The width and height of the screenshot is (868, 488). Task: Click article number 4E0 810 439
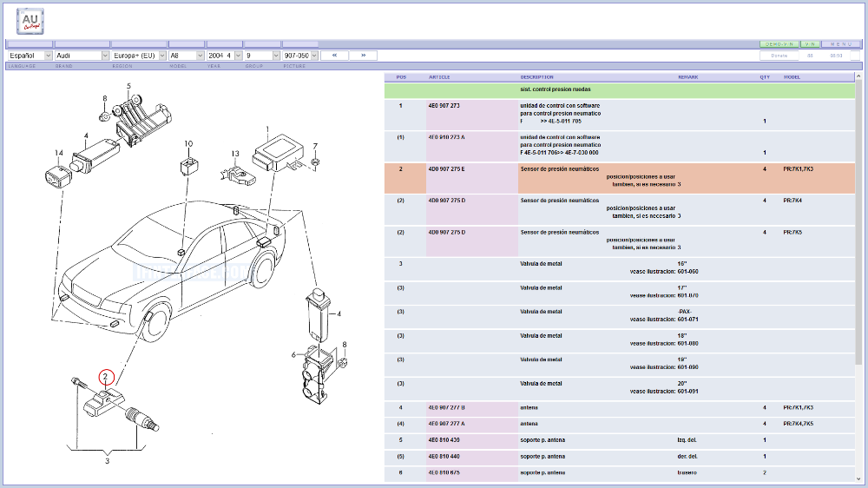(x=444, y=440)
